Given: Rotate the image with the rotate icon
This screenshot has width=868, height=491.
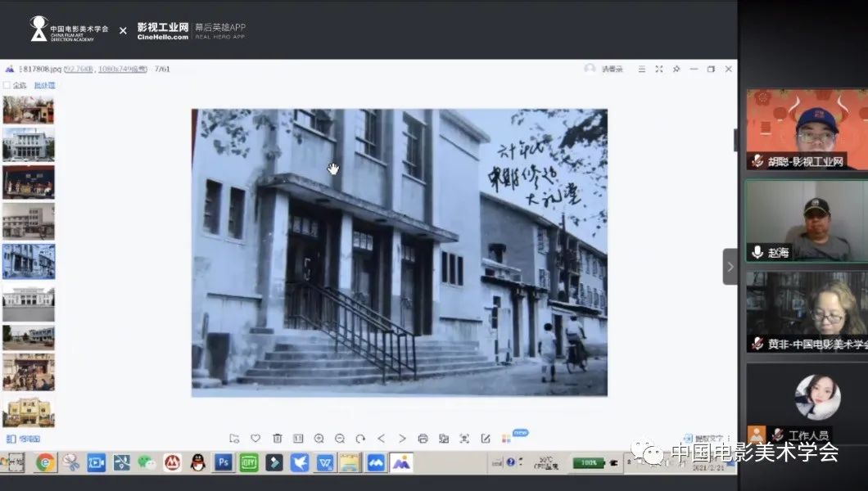Looking at the screenshot, I should pyautogui.click(x=360, y=439).
